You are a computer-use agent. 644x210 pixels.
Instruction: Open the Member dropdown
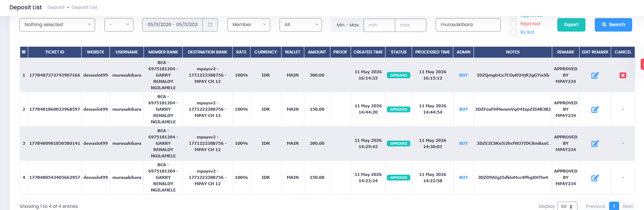[249, 25]
